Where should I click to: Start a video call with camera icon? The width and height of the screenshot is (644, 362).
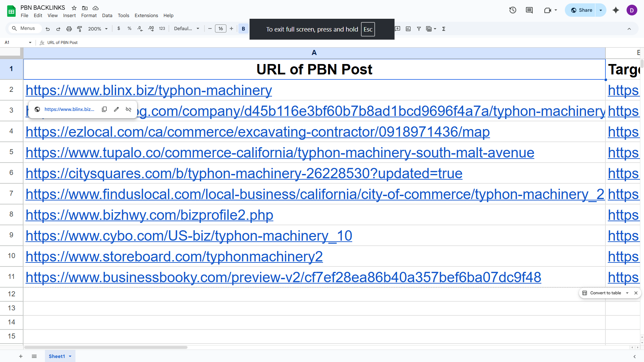[x=547, y=10]
